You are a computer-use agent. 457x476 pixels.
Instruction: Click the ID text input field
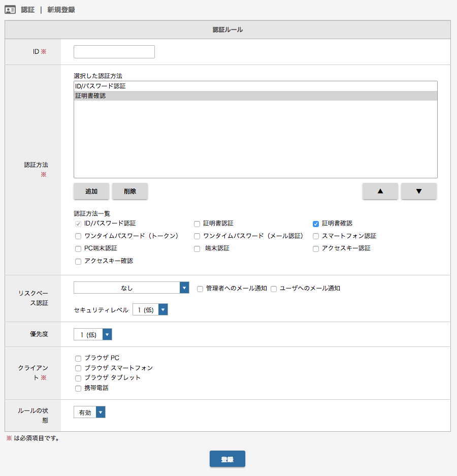[x=114, y=52]
